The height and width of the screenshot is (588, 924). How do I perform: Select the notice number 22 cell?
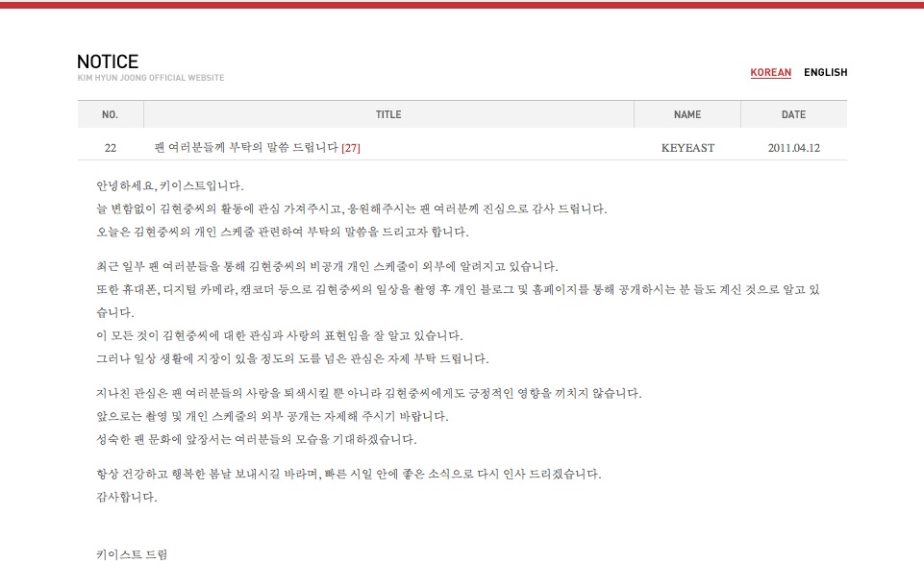(x=111, y=148)
